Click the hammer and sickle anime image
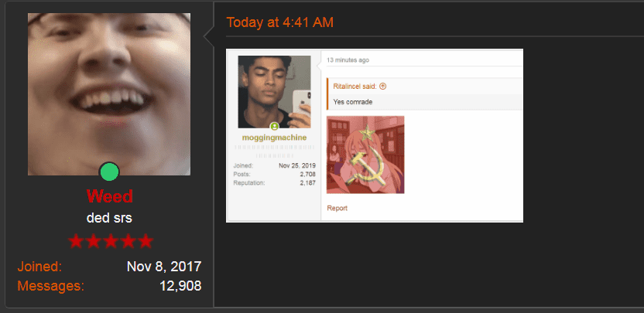 click(x=365, y=155)
